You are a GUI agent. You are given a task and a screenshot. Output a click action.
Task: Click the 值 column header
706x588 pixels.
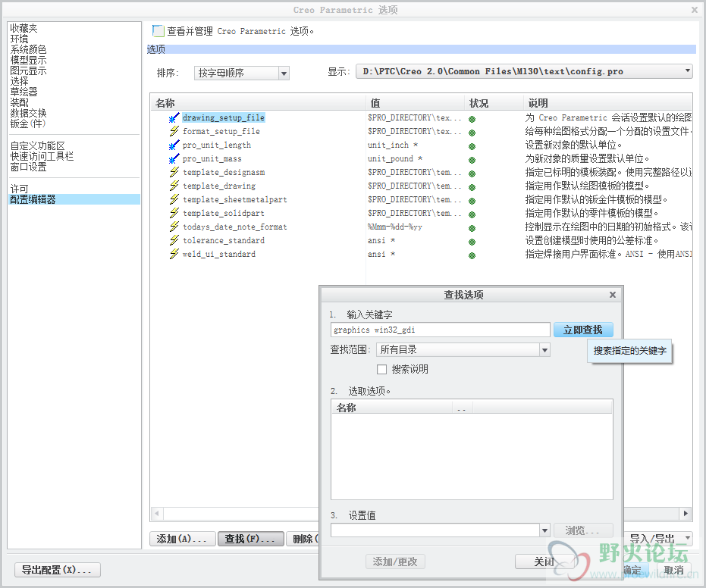[415, 103]
